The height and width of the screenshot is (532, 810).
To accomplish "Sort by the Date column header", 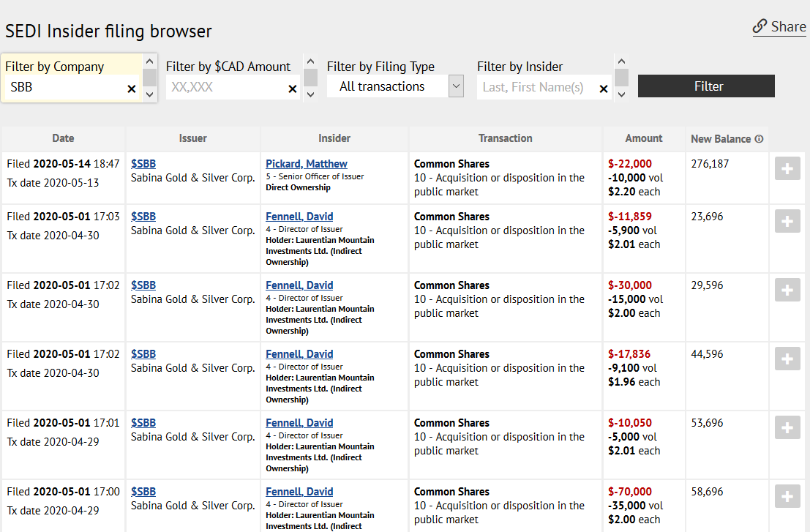I will (x=63, y=138).
